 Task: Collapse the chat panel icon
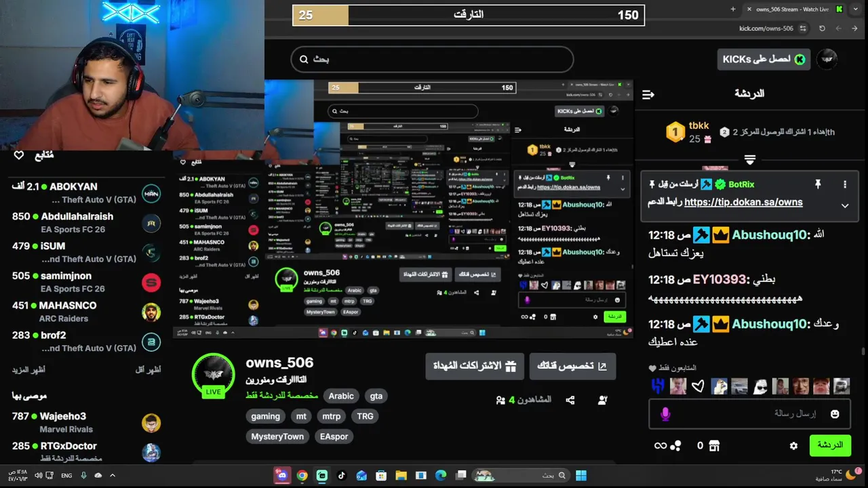pos(648,94)
